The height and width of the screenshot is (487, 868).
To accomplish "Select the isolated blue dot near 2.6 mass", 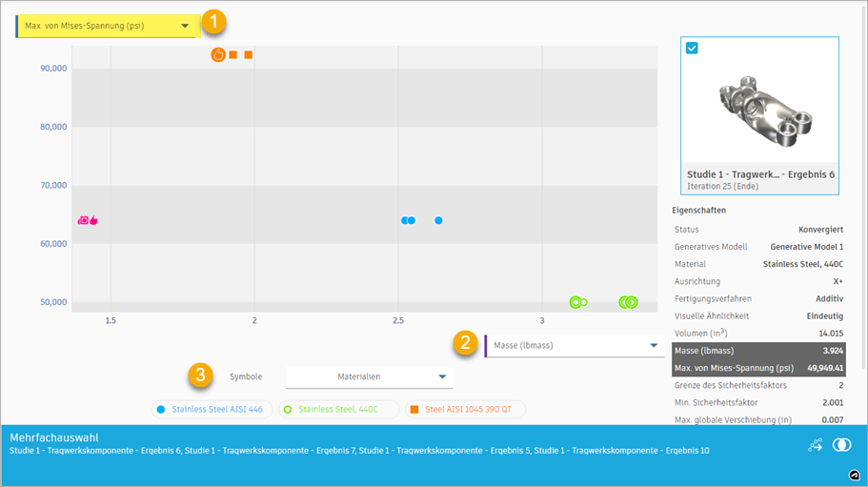I will point(438,220).
